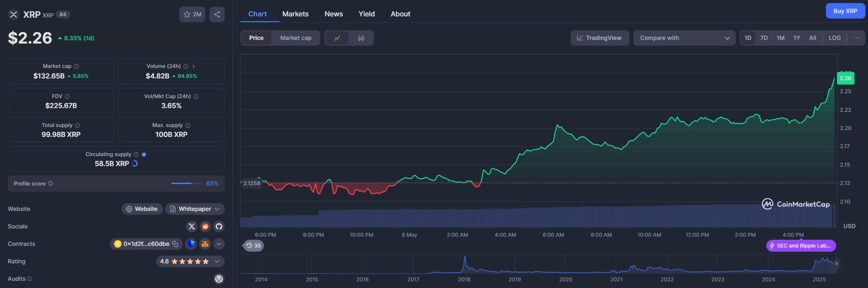This screenshot has width=868, height=288.
Task: Click the Profile score 65% progress bar
Action: coord(186,184)
